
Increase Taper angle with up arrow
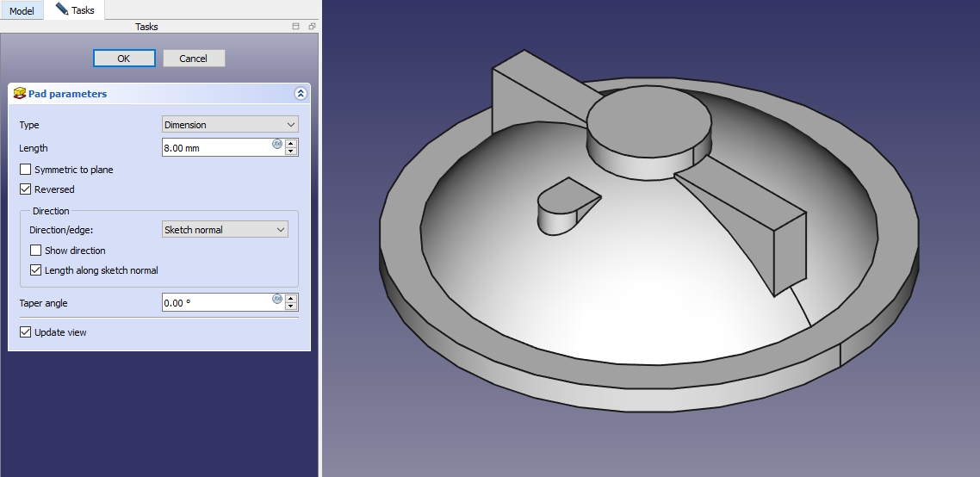(x=291, y=298)
